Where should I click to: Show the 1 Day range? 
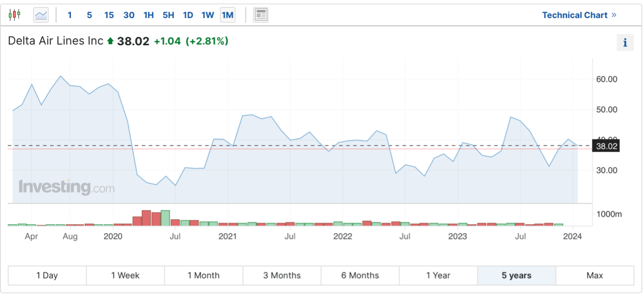coord(47,275)
